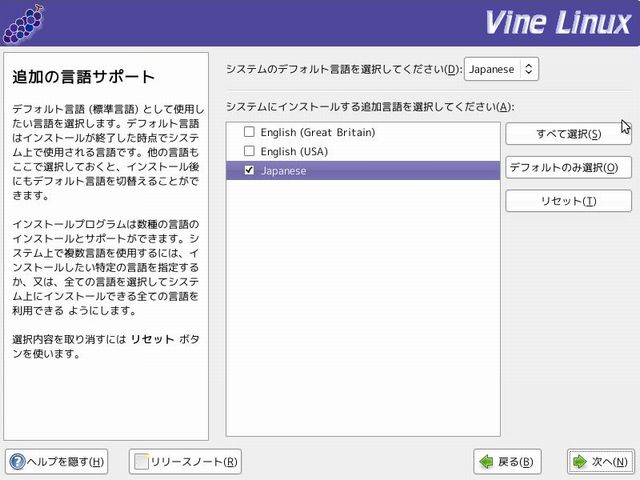
Task: Click the release notes document icon
Action: pyautogui.click(x=141, y=461)
